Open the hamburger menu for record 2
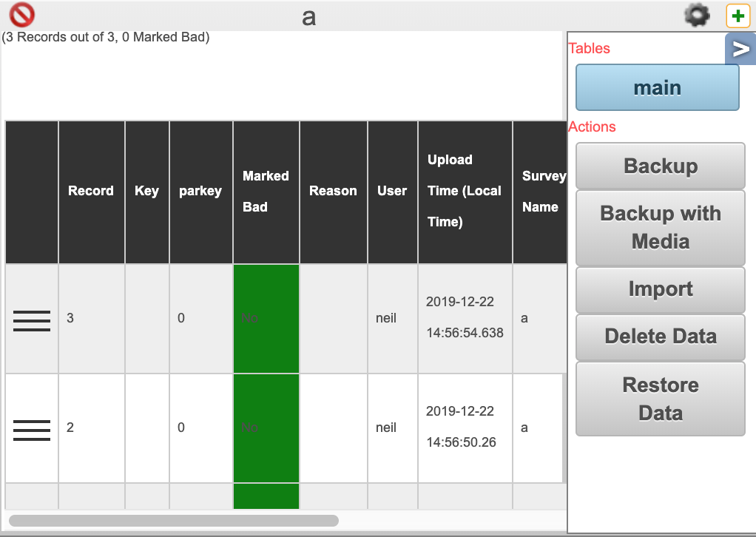The image size is (756, 537). [x=32, y=429]
